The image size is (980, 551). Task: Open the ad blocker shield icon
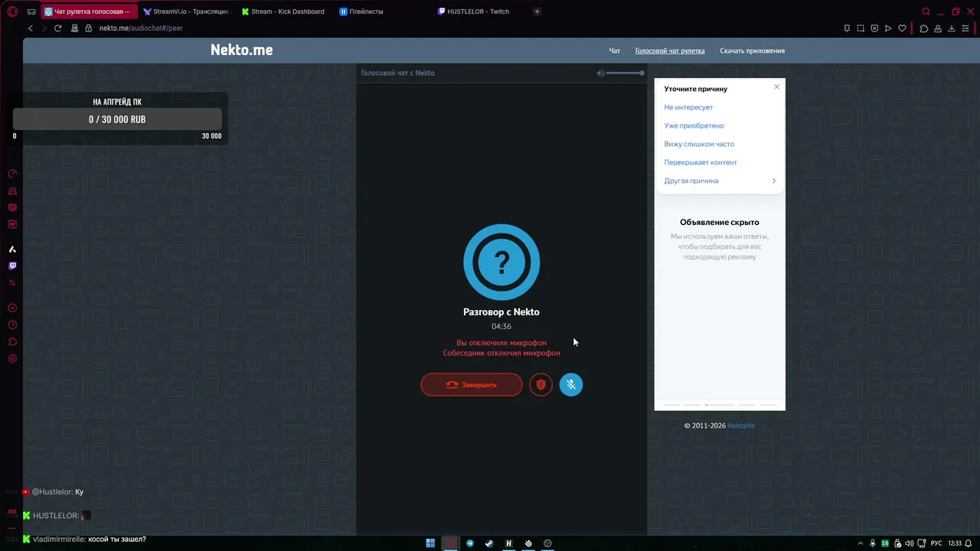tap(874, 28)
